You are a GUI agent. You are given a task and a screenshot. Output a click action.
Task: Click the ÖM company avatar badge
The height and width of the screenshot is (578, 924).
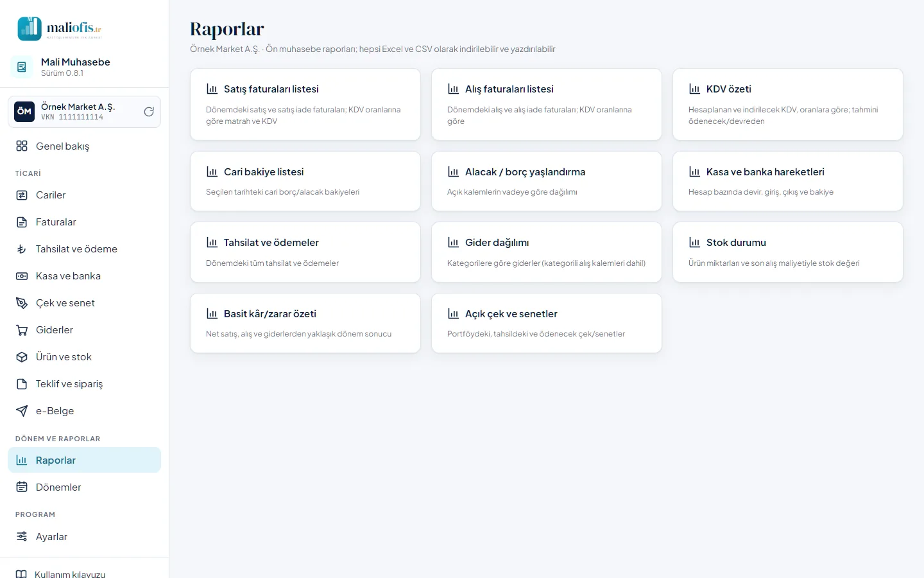tap(24, 112)
